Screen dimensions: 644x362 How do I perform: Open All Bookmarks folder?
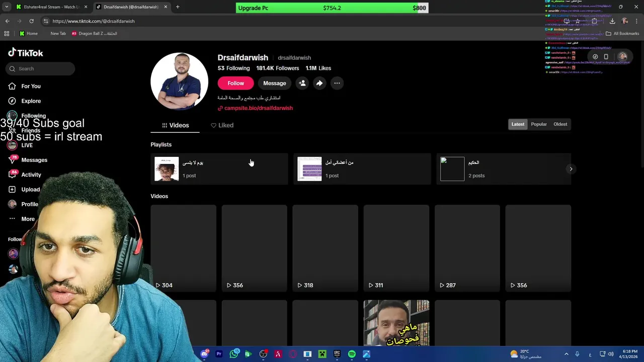pos(622,34)
